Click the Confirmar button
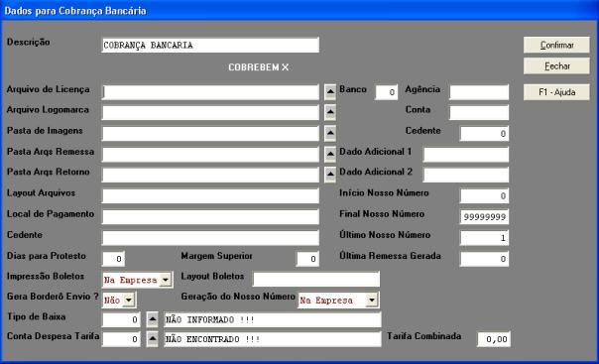The width and height of the screenshot is (599, 364). point(556,45)
